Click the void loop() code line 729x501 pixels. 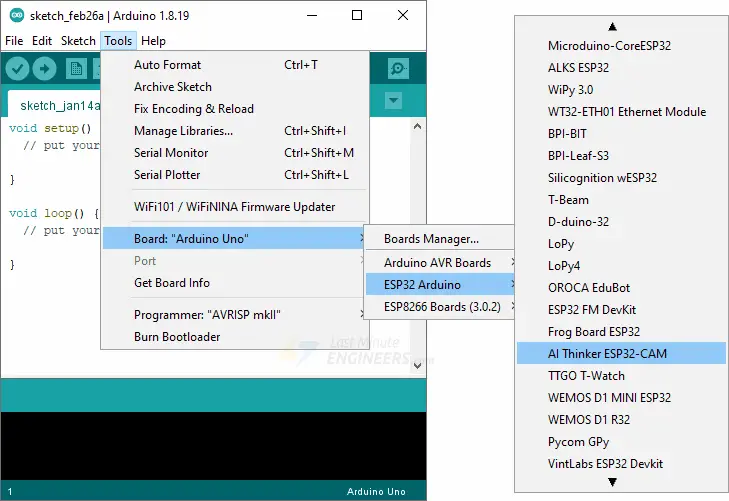click(x=54, y=213)
